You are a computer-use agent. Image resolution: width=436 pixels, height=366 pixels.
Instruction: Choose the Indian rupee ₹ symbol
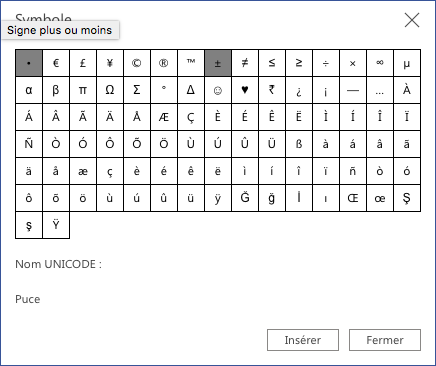click(272, 90)
